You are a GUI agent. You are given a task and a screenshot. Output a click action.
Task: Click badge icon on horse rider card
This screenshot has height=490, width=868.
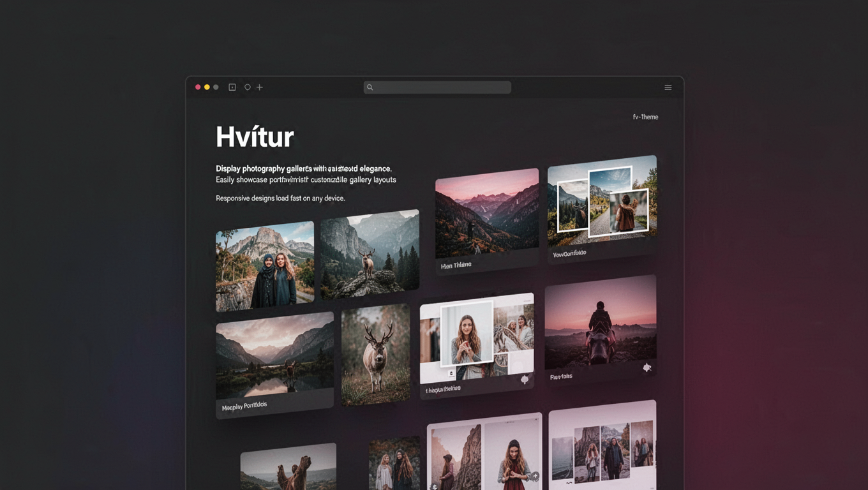pyautogui.click(x=647, y=367)
